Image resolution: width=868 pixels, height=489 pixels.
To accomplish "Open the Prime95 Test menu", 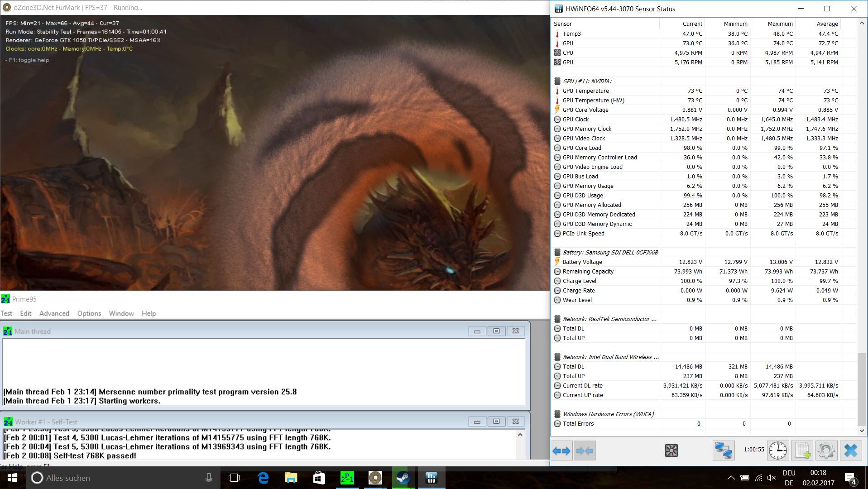I will pyautogui.click(x=6, y=313).
